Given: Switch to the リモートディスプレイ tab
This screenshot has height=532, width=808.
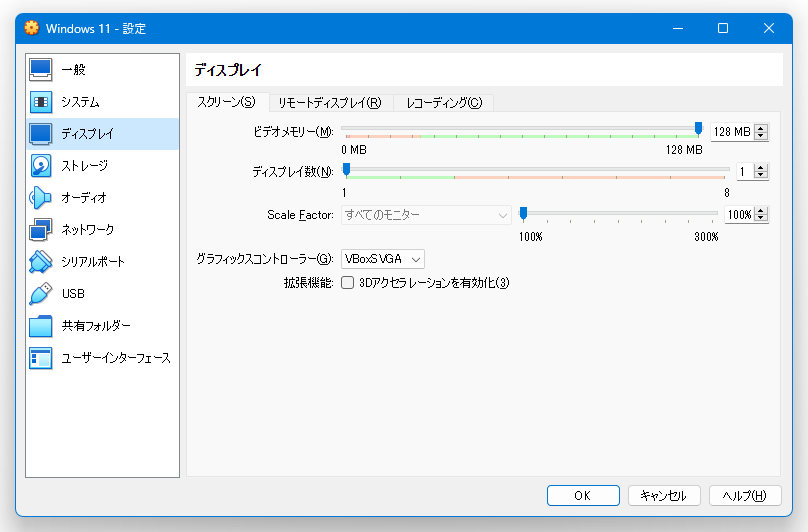Looking at the screenshot, I should [x=330, y=103].
